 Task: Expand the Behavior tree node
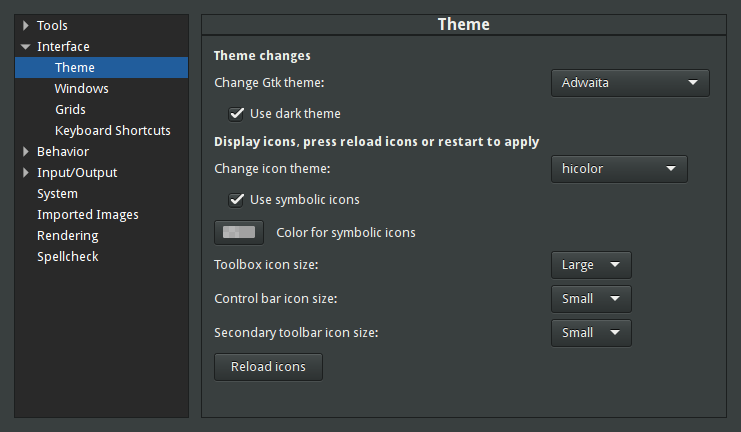[26, 152]
